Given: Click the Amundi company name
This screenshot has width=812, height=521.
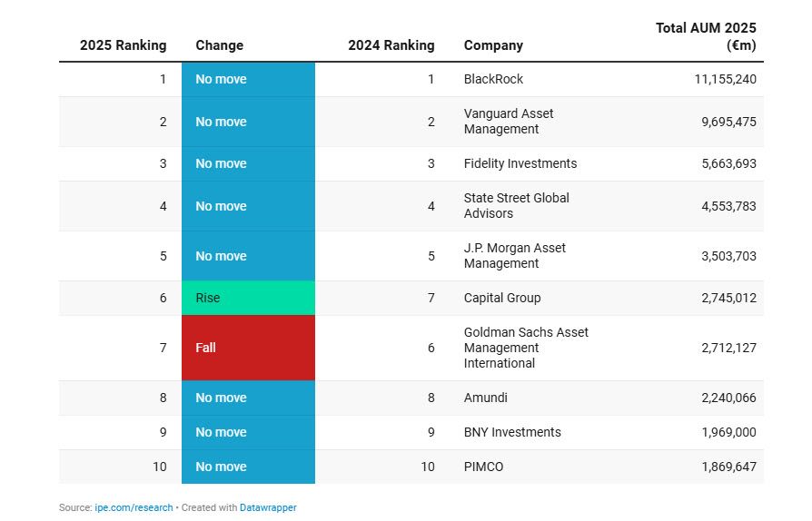Looking at the screenshot, I should [x=485, y=398].
